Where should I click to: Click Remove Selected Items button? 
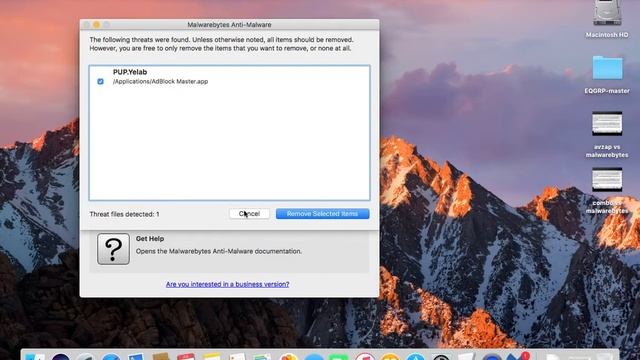[x=322, y=213]
